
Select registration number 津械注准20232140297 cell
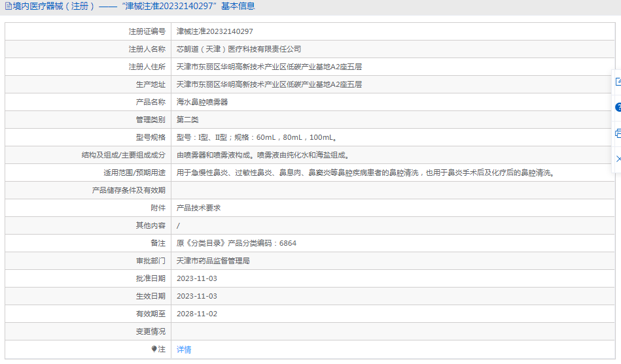[215, 31]
